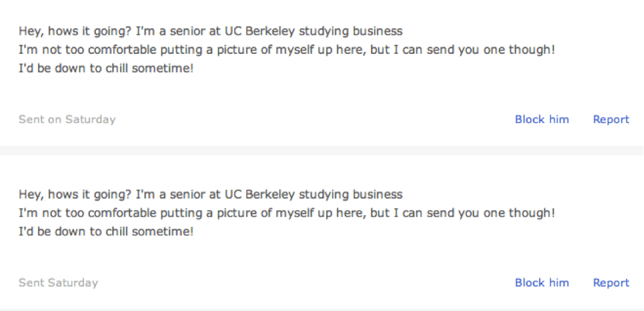Click Block him on the upper message
This screenshot has height=311, width=644.
click(x=542, y=119)
